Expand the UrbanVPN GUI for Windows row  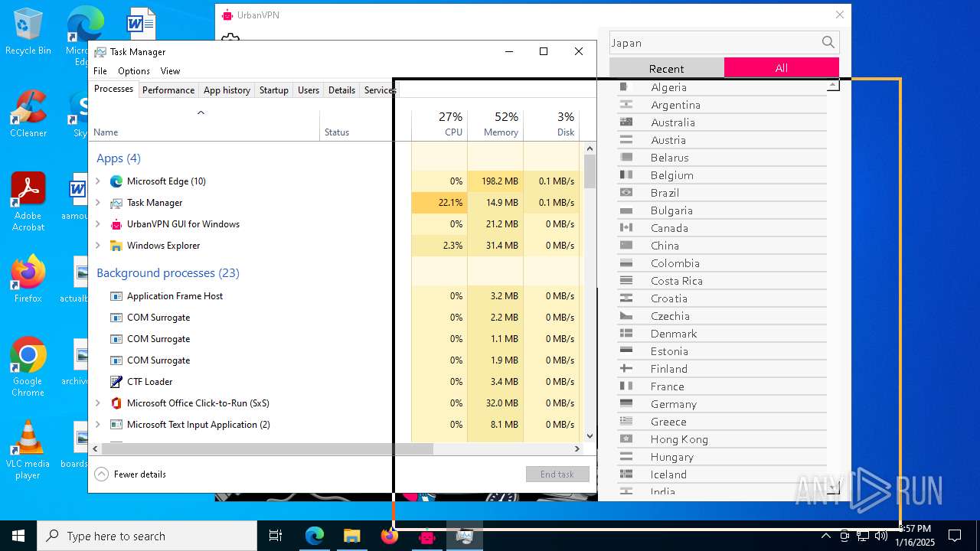click(x=97, y=224)
